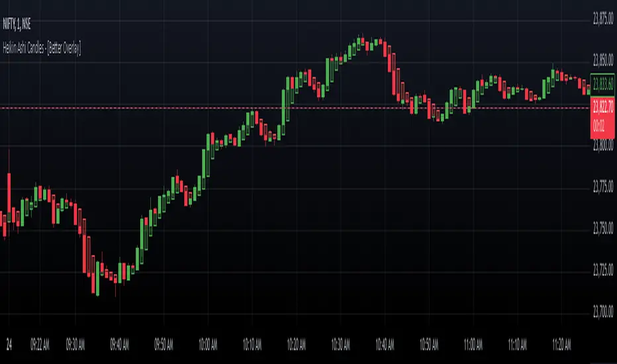
Task: Click the 11:00 AM time axis label
Action: (473, 345)
